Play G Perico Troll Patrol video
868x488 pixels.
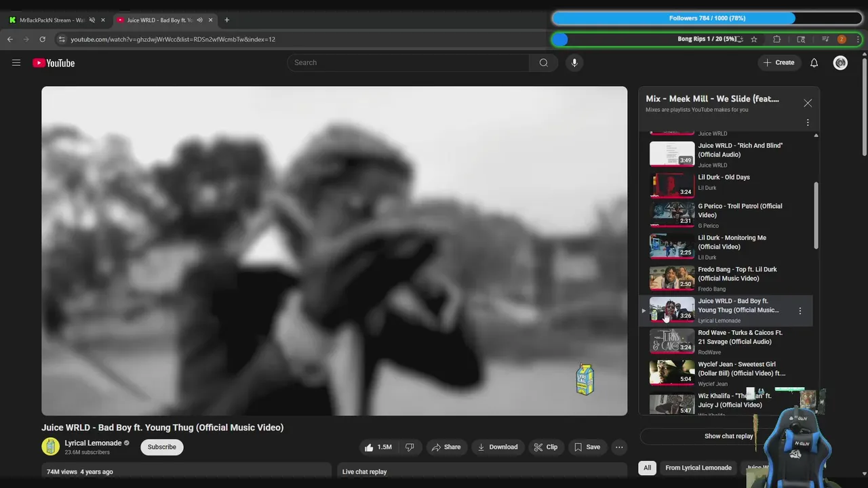click(x=726, y=215)
